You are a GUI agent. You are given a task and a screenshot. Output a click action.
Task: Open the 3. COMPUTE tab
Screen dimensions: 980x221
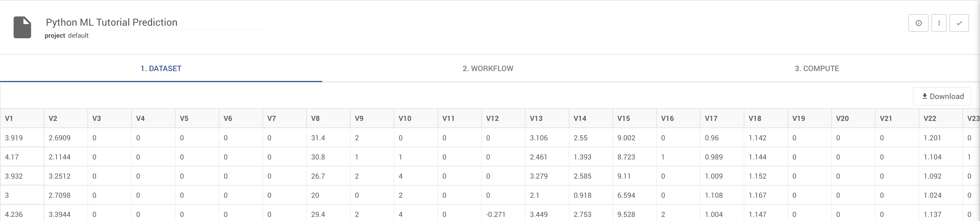tap(817, 68)
